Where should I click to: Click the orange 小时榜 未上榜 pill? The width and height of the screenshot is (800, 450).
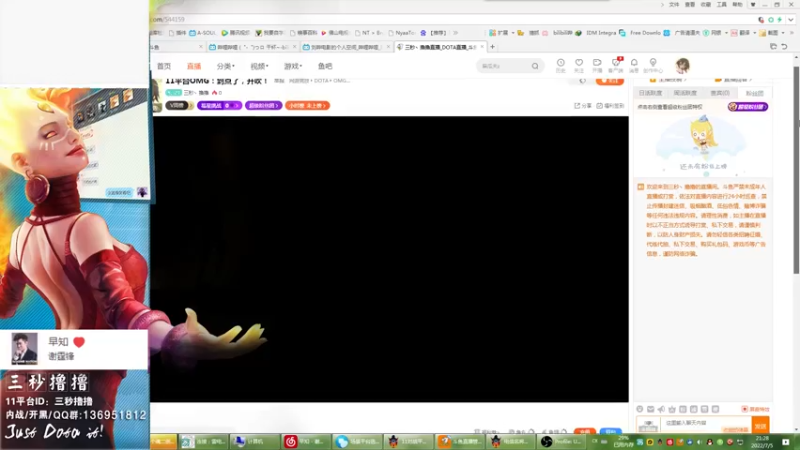click(x=307, y=106)
